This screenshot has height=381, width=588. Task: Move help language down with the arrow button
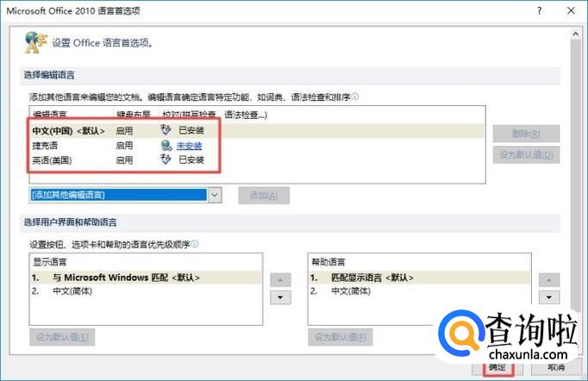(549, 297)
